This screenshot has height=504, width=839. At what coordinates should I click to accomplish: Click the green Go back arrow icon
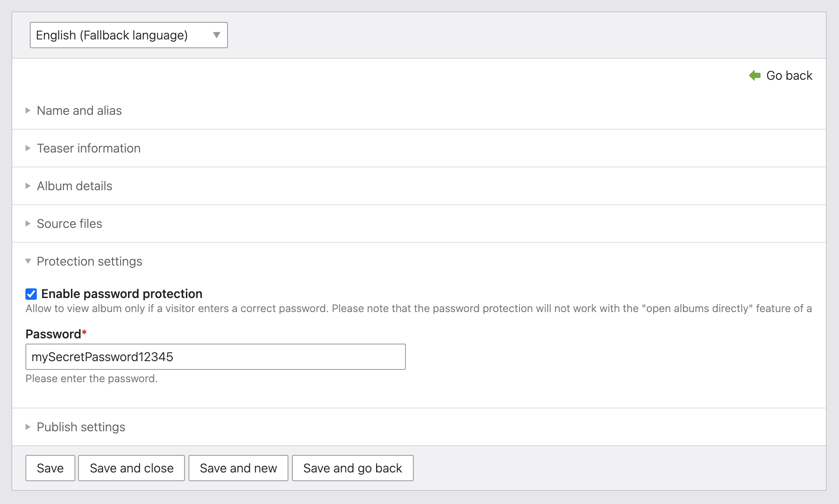point(755,75)
